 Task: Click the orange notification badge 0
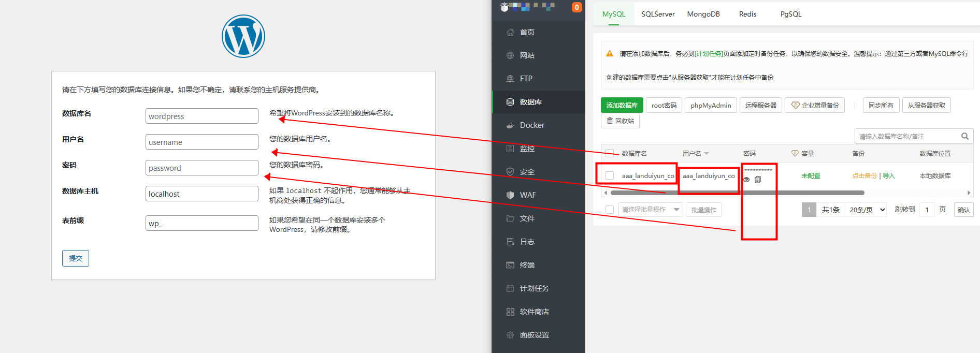point(577,7)
